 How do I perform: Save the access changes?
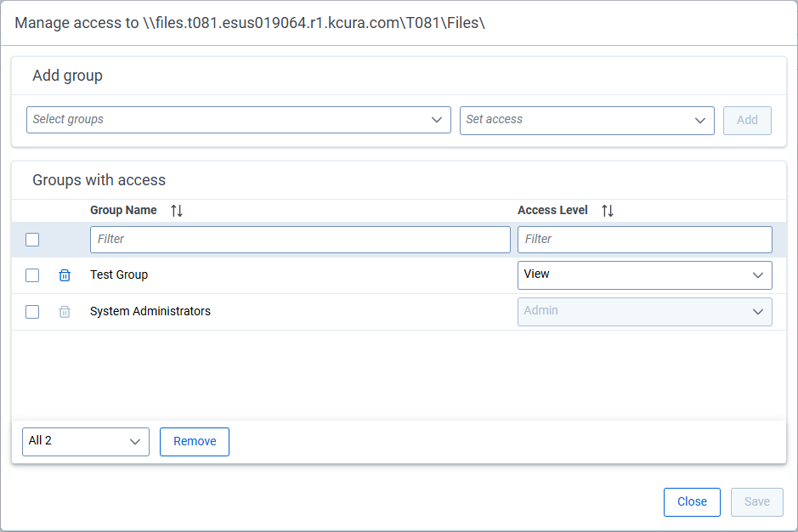click(756, 501)
